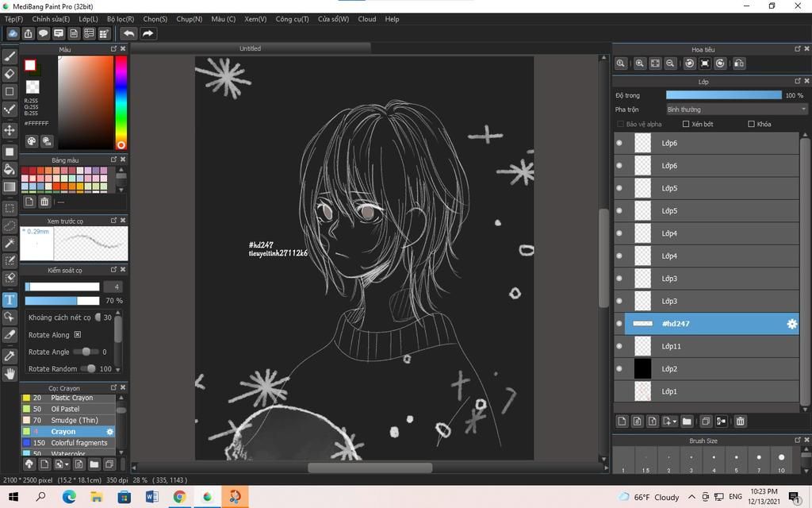Enable the Xén bớt checkbox
Viewport: 812px width, 508px height.
[x=686, y=124]
